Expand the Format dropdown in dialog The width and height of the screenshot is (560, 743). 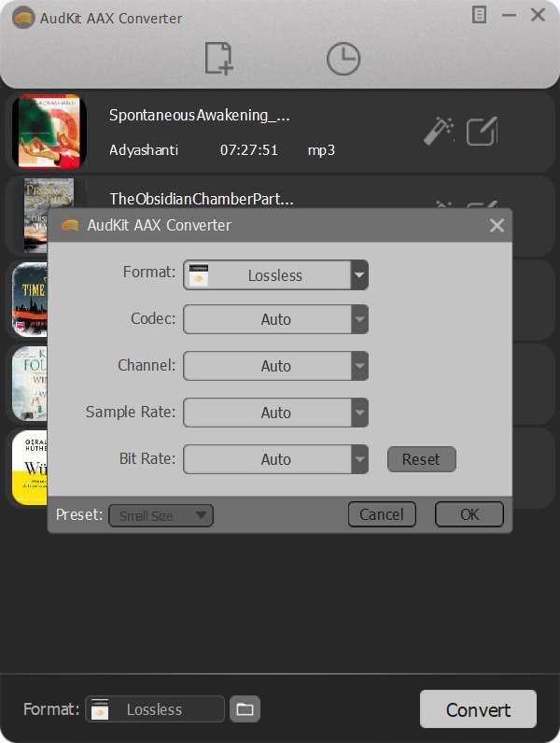(x=359, y=275)
